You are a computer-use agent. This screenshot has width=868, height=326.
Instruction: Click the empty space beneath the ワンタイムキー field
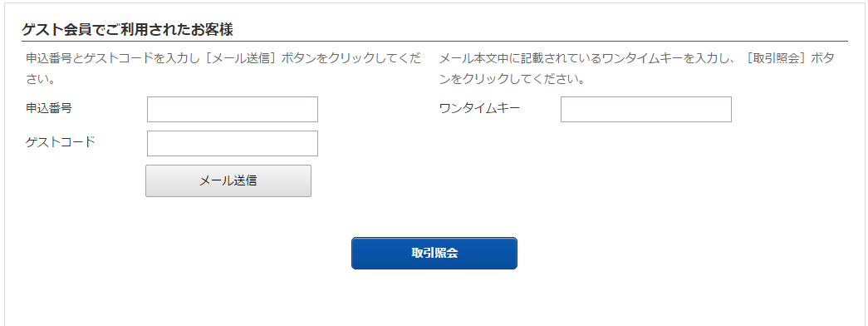coord(646,166)
